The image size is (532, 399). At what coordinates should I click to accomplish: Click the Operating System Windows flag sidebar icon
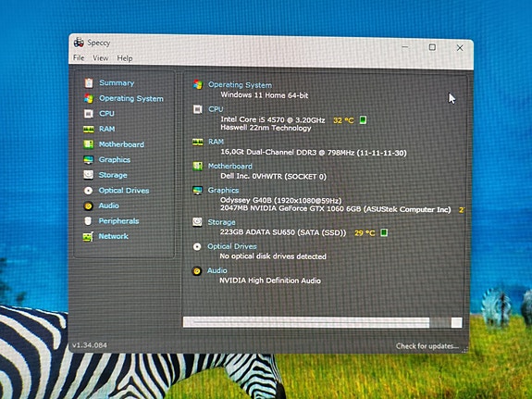pyautogui.click(x=89, y=98)
